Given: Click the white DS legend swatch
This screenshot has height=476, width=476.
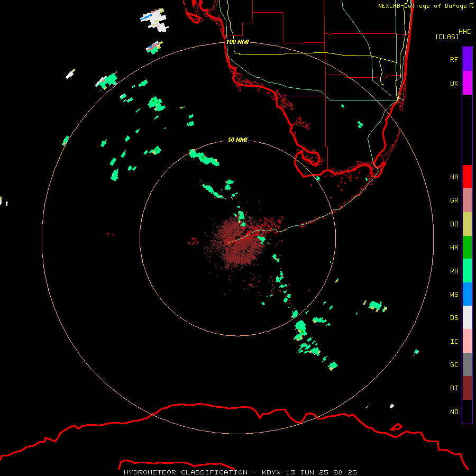Looking at the screenshot, I should (467, 317).
